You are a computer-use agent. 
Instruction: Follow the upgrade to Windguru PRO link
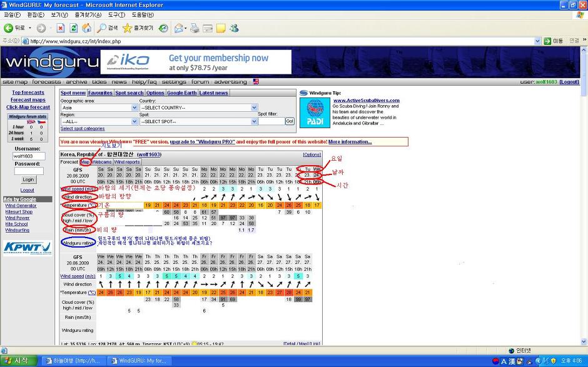pos(203,142)
